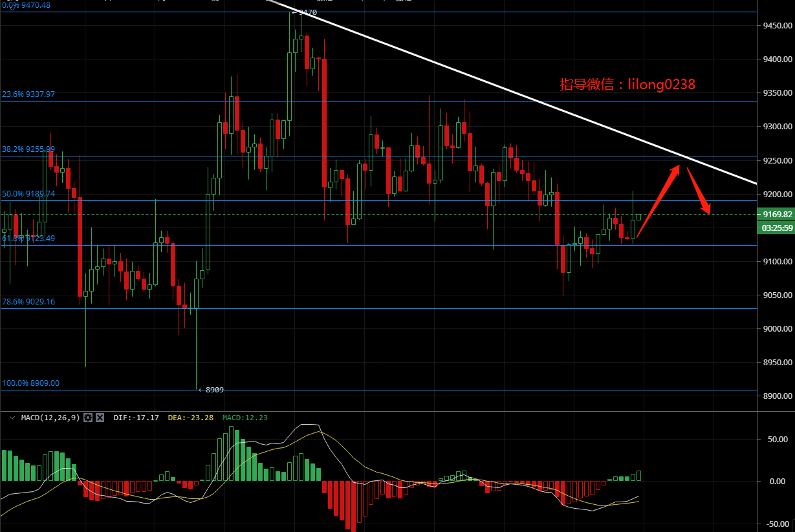The image size is (795, 532).
Task: Select the red downward arrow drawing
Action: click(699, 191)
